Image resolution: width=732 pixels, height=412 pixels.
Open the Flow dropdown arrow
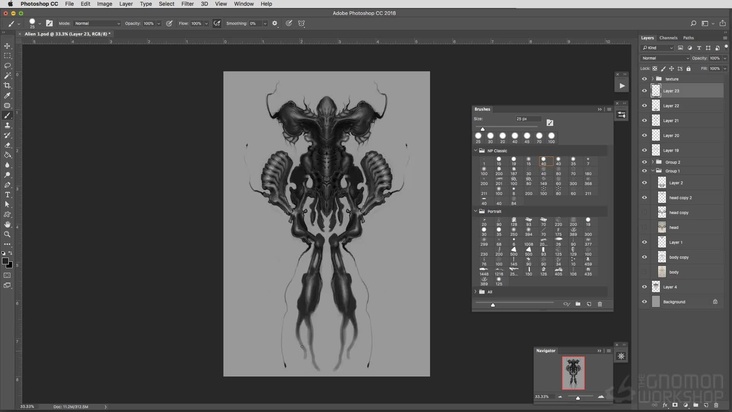[206, 23]
